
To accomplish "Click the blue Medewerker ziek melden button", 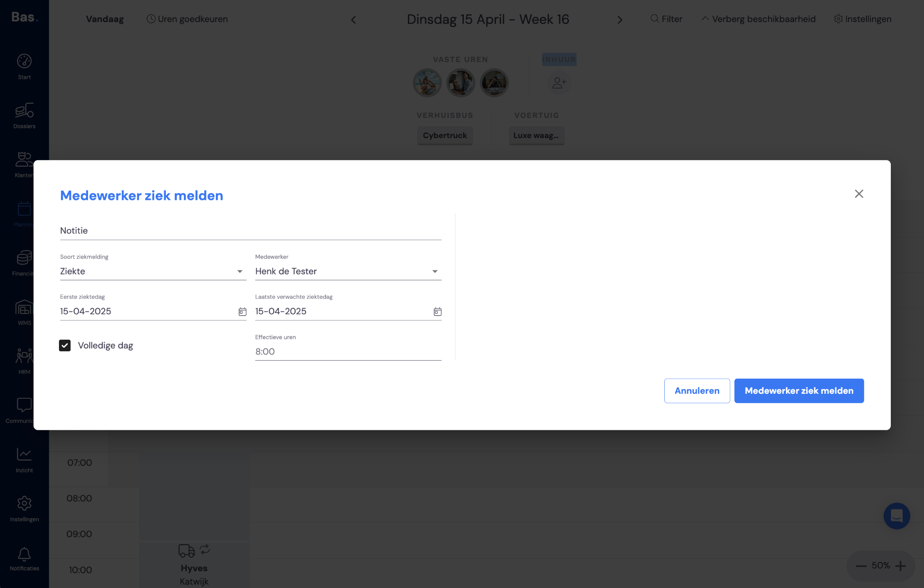I will 799,391.
